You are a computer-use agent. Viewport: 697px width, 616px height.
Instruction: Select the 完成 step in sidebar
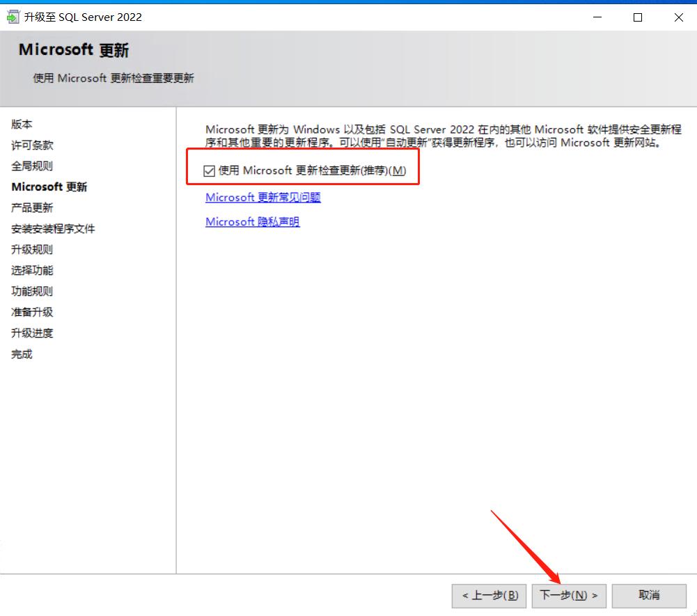click(x=22, y=354)
